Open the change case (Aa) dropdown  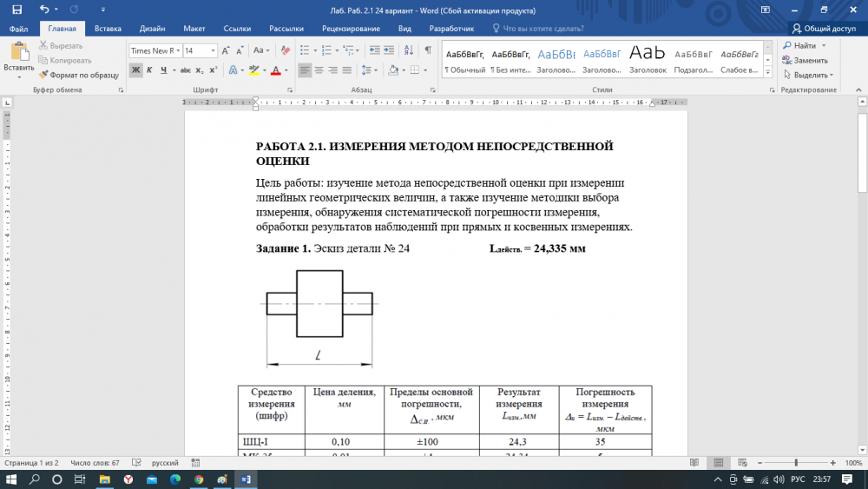(261, 50)
